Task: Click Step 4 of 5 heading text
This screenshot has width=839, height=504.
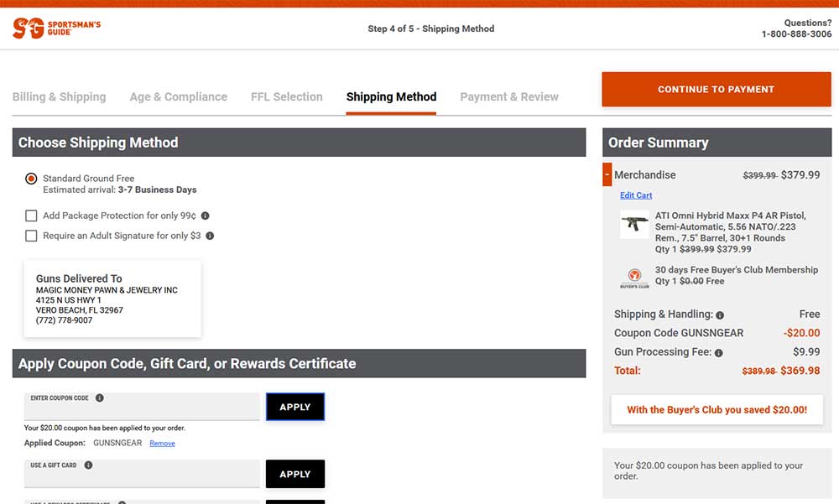Action: [x=430, y=29]
